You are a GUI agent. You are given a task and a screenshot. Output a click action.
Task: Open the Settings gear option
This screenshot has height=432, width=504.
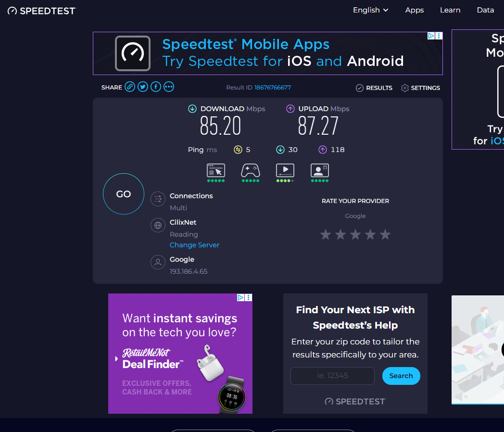pos(420,88)
